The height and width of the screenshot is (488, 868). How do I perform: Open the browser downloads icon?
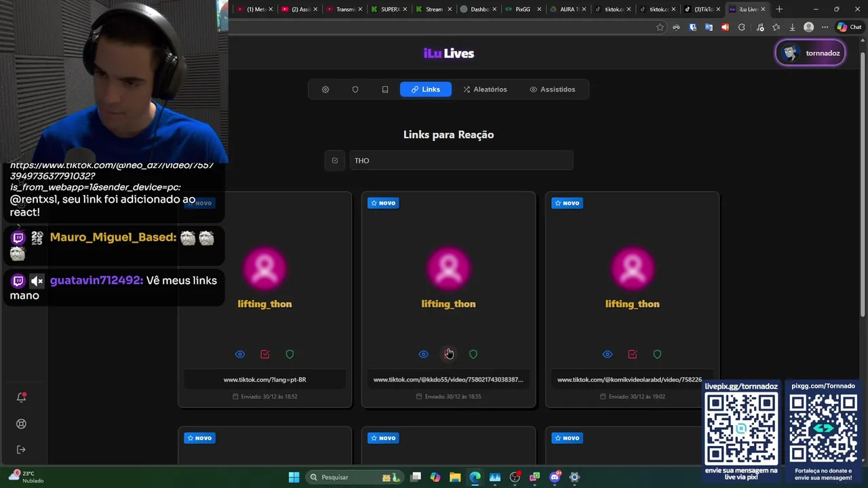792,27
